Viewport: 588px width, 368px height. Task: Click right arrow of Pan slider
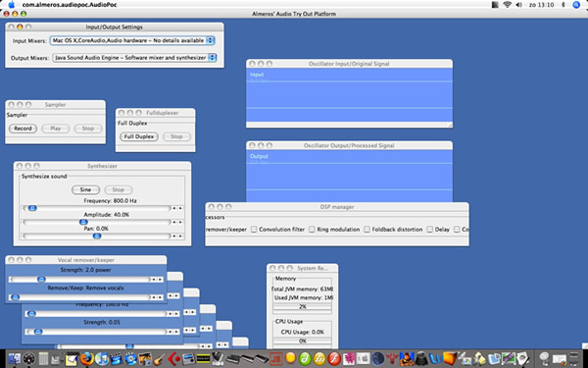coord(180,236)
